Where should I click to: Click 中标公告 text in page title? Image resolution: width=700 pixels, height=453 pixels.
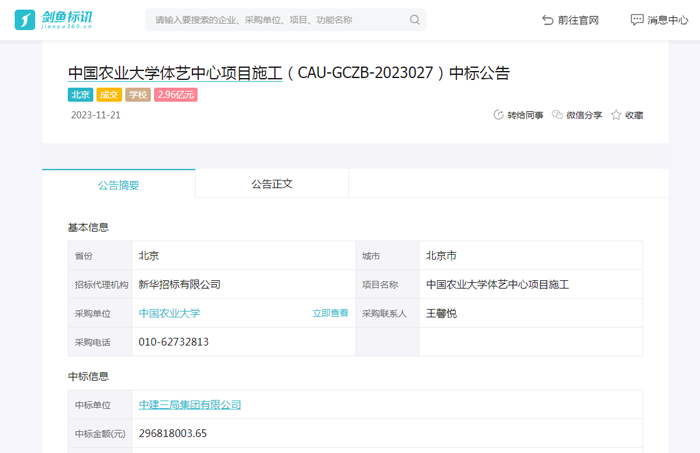[x=479, y=73]
